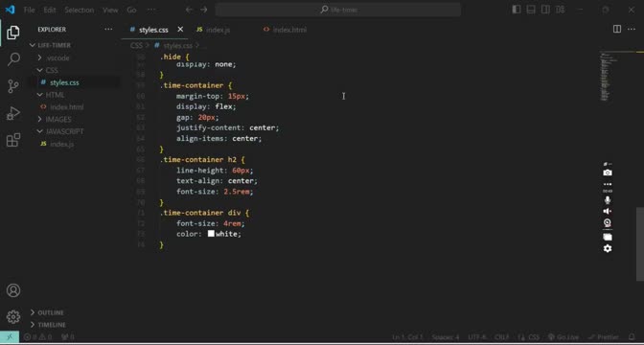Viewport: 644px width, 345px height.
Task: Open the Customize Layout menu
Action: click(560, 10)
